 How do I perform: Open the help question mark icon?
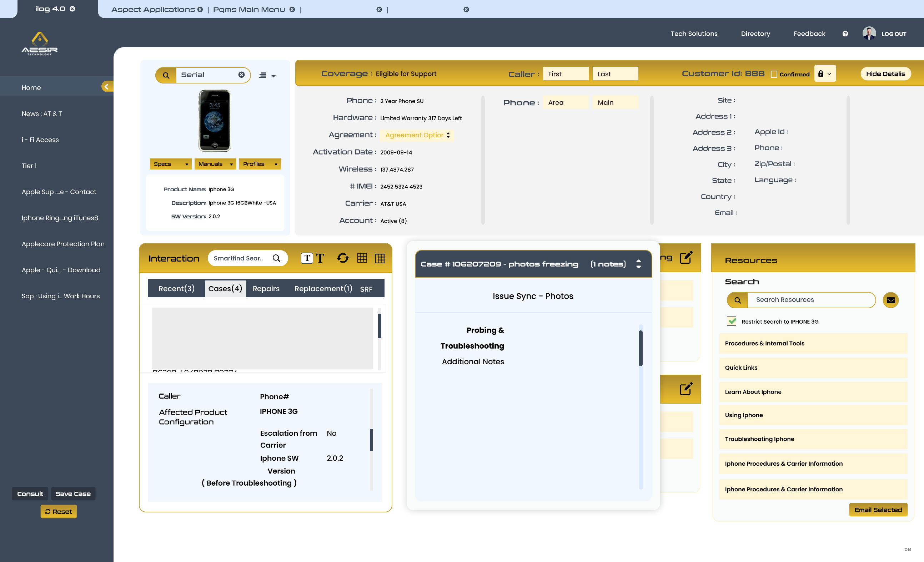pos(845,34)
